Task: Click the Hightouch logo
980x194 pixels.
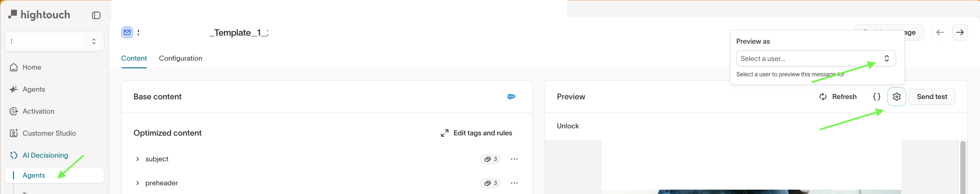Action: pos(39,14)
